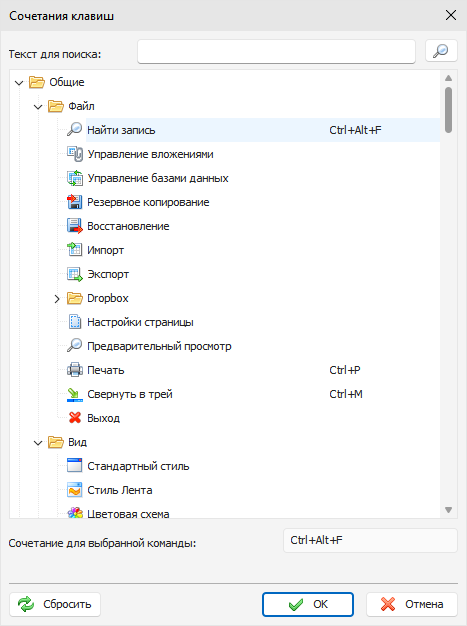The image size is (467, 626).
Task: Click the Стандартный стиль window icon
Action: [x=75, y=466]
